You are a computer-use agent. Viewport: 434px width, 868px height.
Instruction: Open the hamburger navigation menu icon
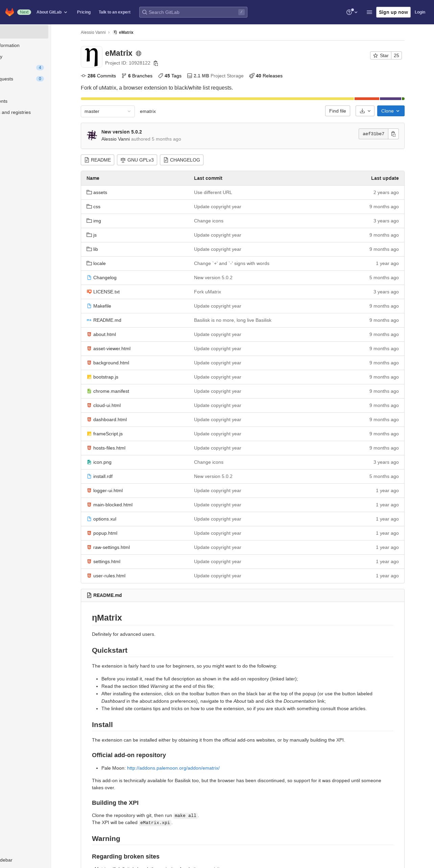click(x=369, y=12)
